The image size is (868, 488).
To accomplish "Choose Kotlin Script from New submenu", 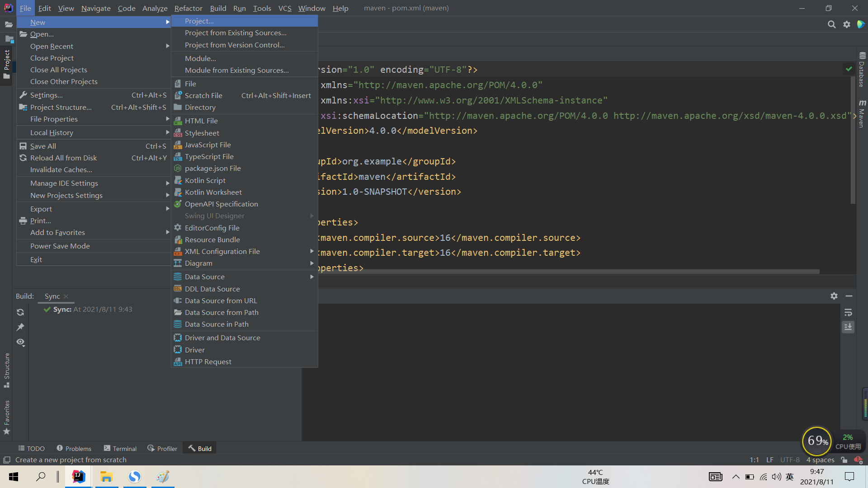I will click(205, 180).
